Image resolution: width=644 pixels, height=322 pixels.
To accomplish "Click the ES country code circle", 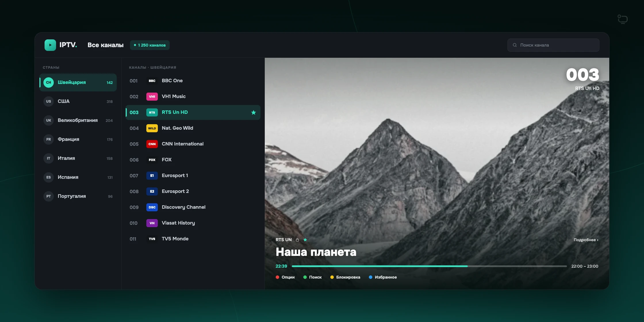I will [49, 177].
